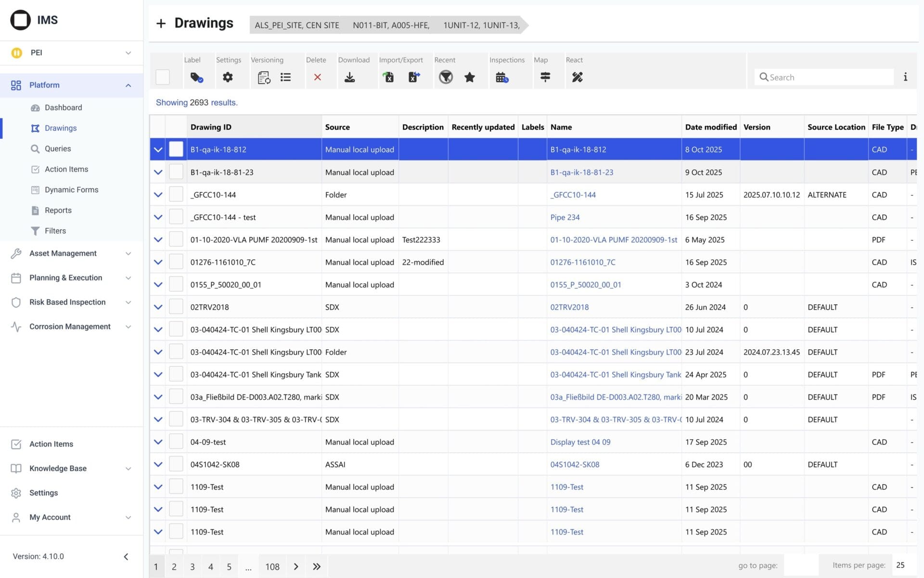Screen dimensions: 924x578
Task: Toggle the select-all checkbox in toolbar
Action: point(163,77)
